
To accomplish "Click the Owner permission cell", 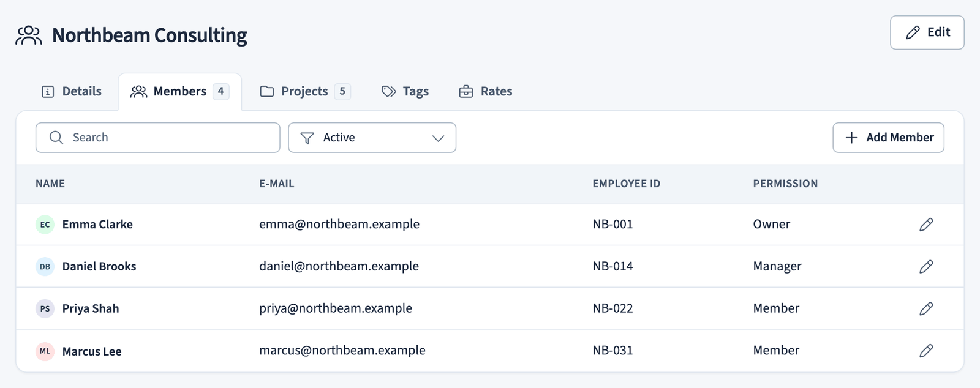I will [771, 224].
